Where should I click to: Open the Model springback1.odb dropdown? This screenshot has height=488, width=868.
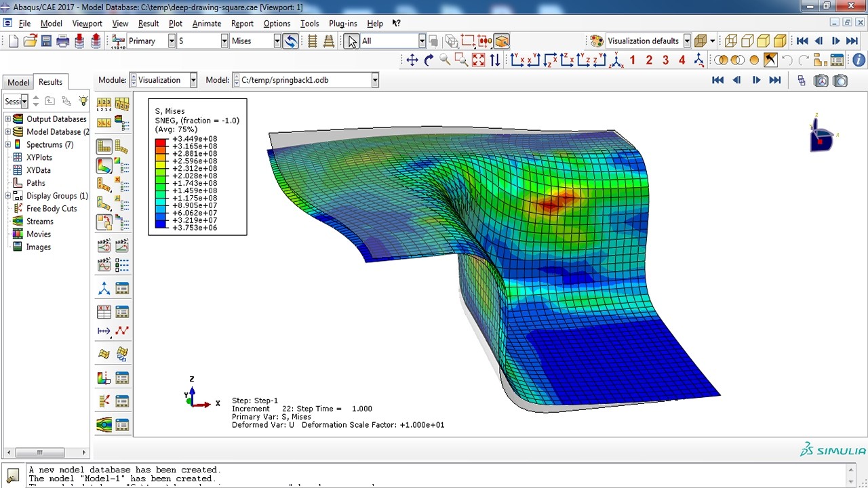(374, 80)
